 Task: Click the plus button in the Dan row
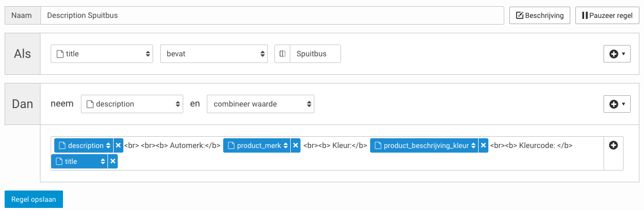(617, 104)
